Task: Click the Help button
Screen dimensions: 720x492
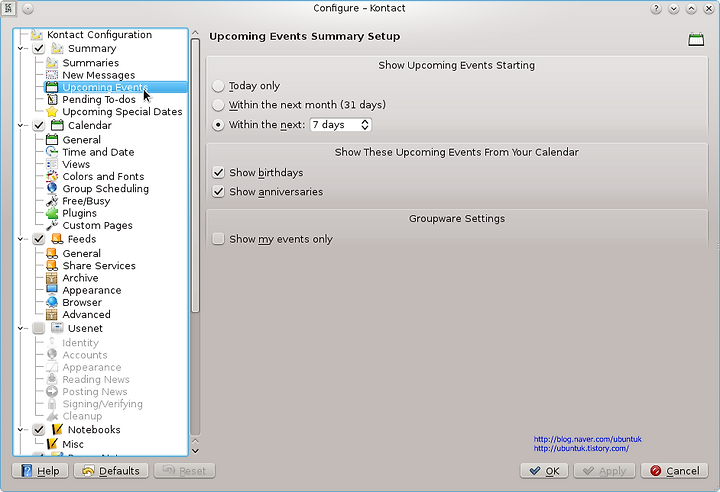Action: pyautogui.click(x=40, y=471)
